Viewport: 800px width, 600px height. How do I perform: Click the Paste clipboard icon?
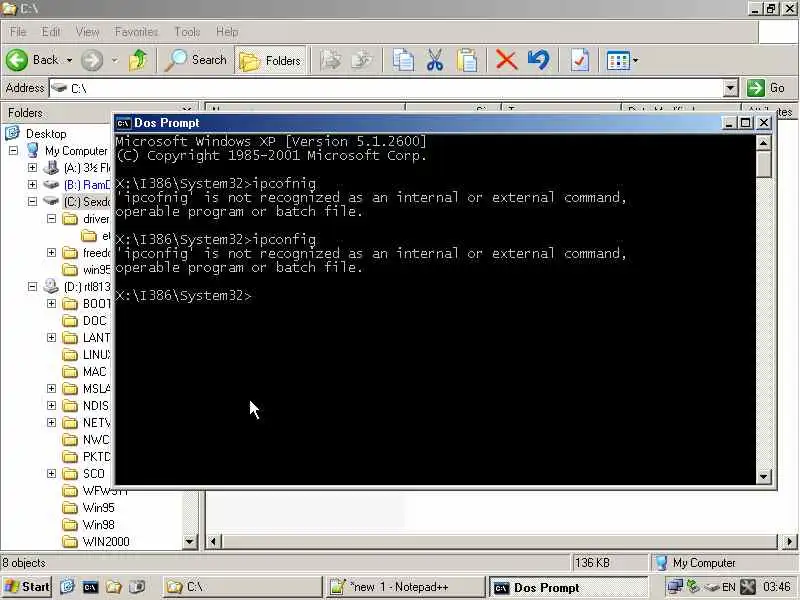pyautogui.click(x=467, y=60)
